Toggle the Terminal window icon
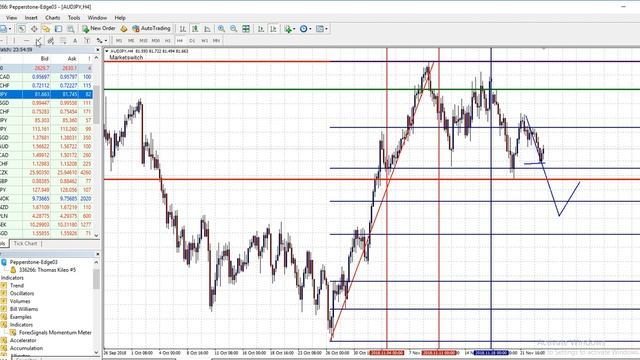The width and height of the screenshot is (640, 360). (x=58, y=29)
